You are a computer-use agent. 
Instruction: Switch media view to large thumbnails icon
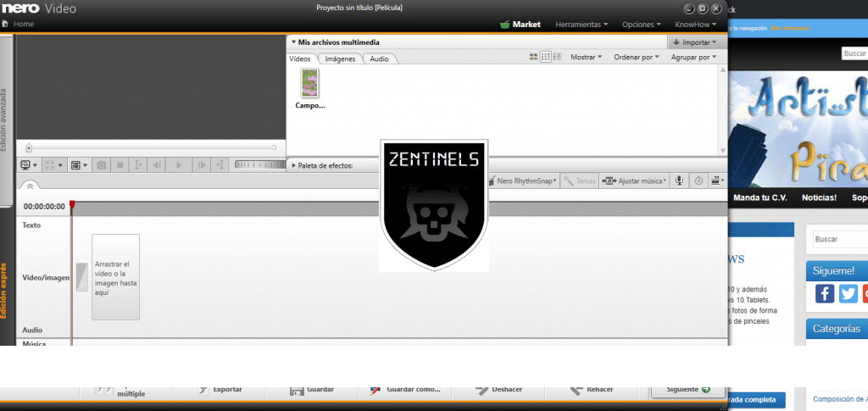tap(534, 57)
